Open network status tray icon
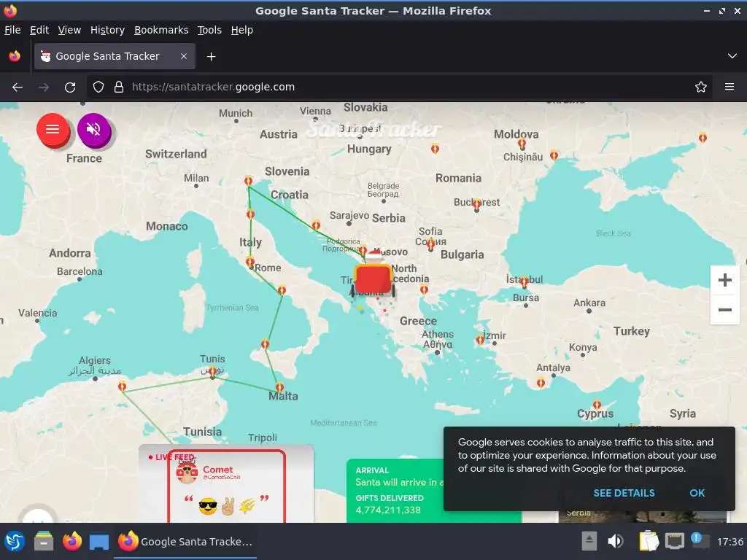The height and width of the screenshot is (560, 747). (675, 542)
